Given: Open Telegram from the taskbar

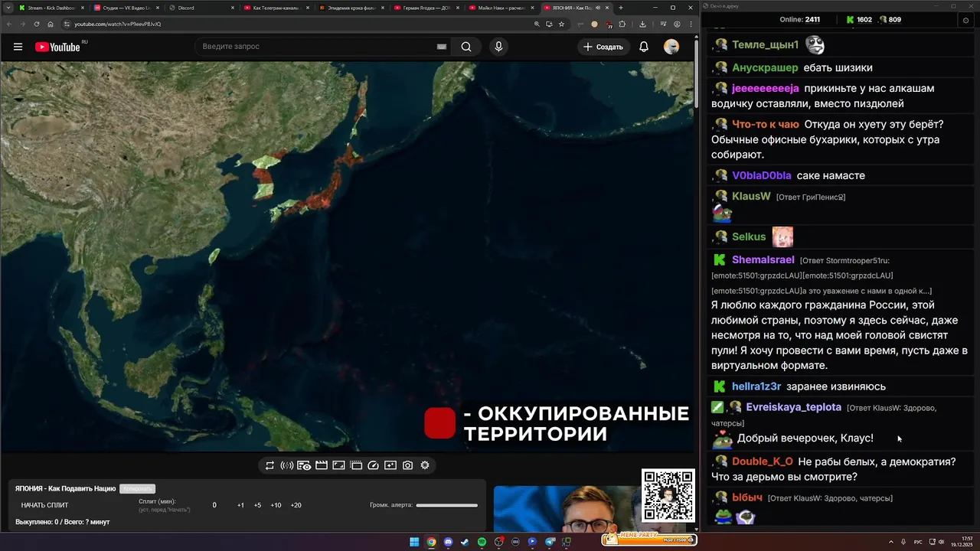Looking at the screenshot, I should click(x=550, y=542).
